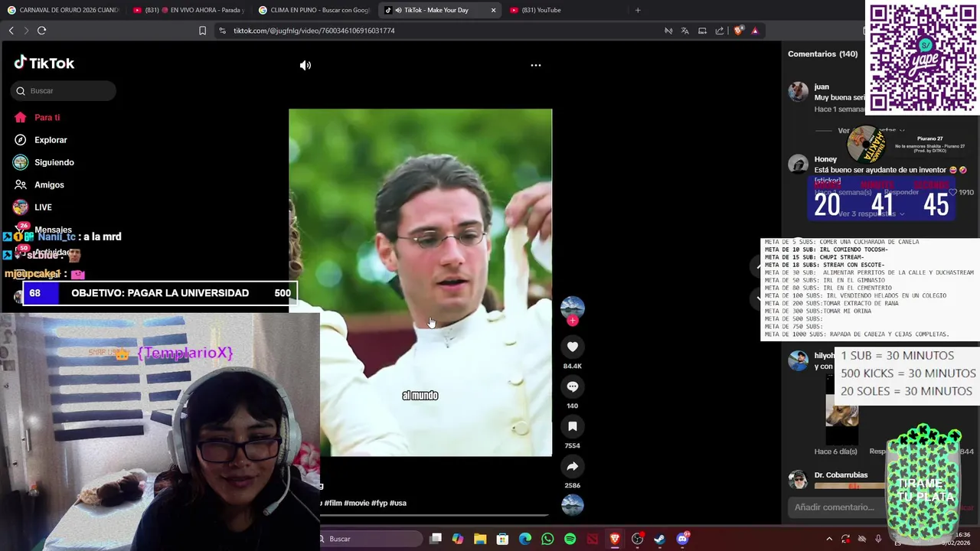This screenshot has height=551, width=980.
Task: Open Copilot from taskbar
Action: pyautogui.click(x=458, y=539)
